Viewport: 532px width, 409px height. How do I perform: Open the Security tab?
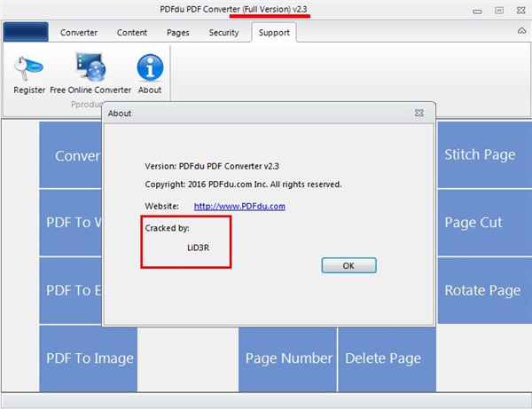tap(223, 33)
